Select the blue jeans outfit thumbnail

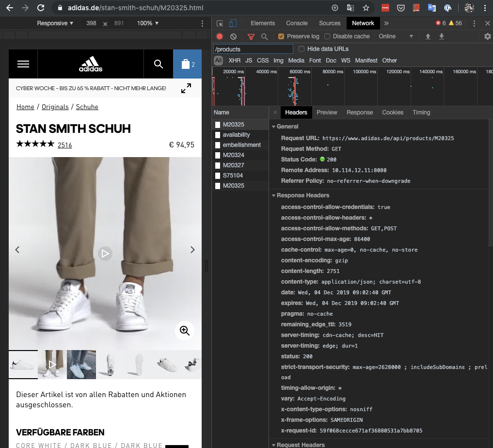81,365
